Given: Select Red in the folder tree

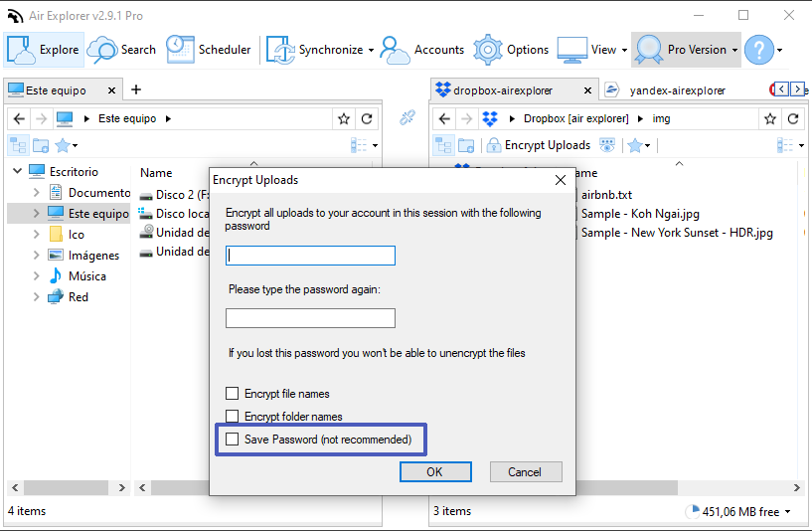Looking at the screenshot, I should pos(79,297).
